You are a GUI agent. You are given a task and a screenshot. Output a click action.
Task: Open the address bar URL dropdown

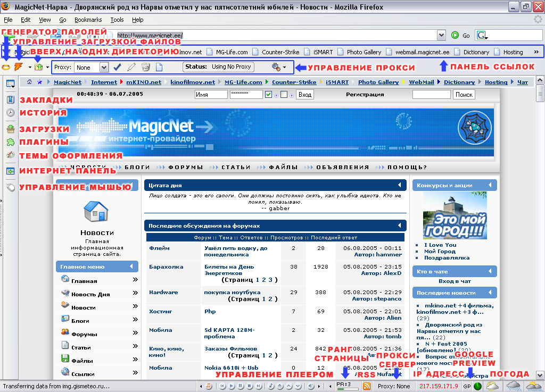pos(441,35)
